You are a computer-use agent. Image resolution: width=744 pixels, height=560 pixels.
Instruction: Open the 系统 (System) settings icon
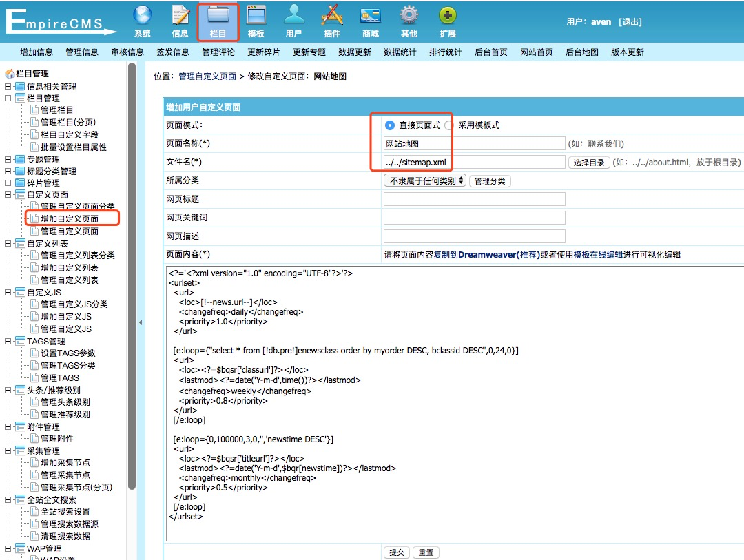(142, 21)
